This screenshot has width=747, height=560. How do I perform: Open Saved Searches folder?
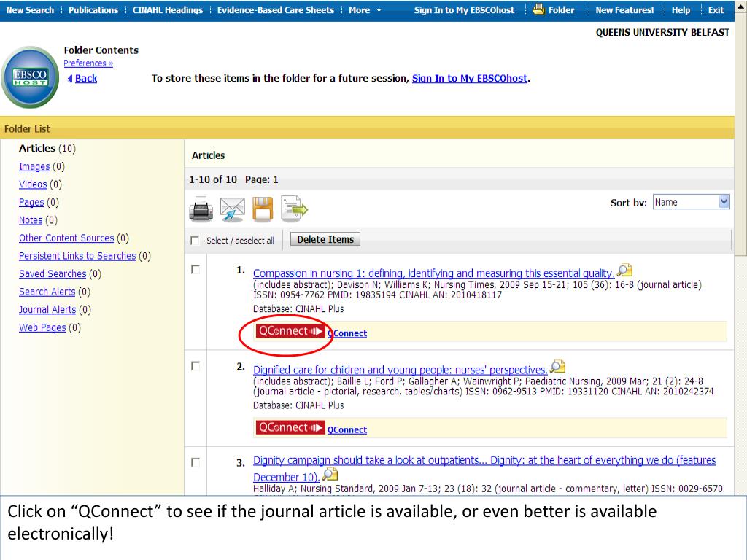click(53, 274)
